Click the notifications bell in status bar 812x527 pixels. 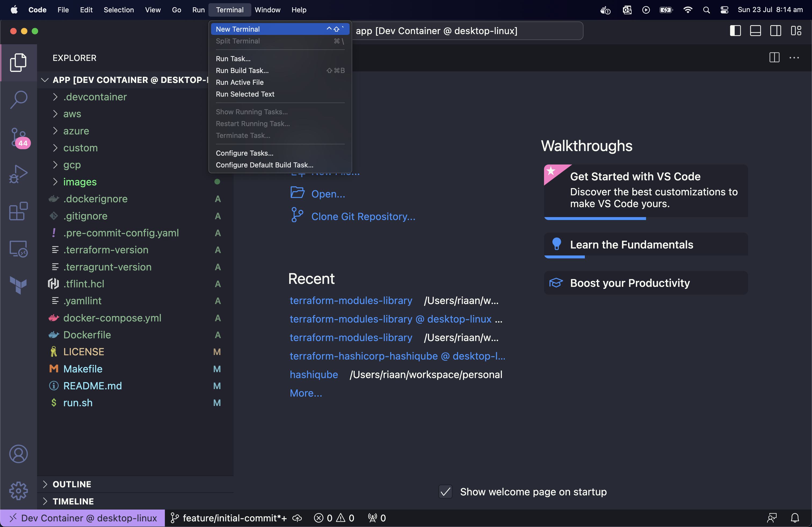pyautogui.click(x=795, y=518)
